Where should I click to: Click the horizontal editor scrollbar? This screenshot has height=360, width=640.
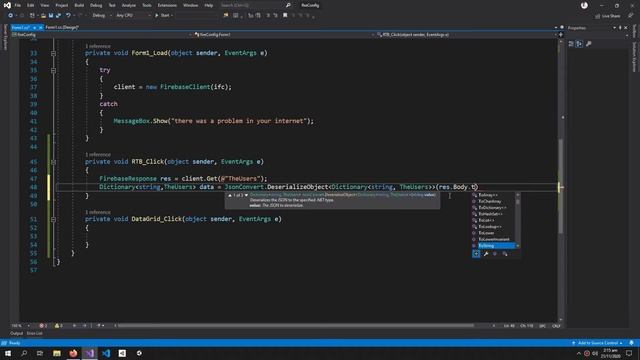296,326
